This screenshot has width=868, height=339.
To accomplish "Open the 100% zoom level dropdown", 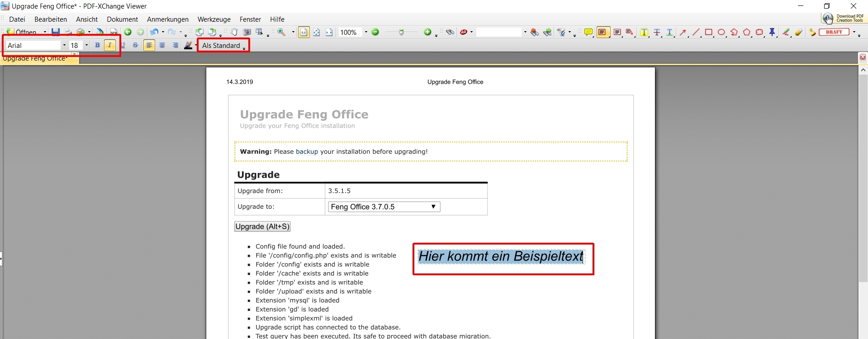I will (x=366, y=32).
